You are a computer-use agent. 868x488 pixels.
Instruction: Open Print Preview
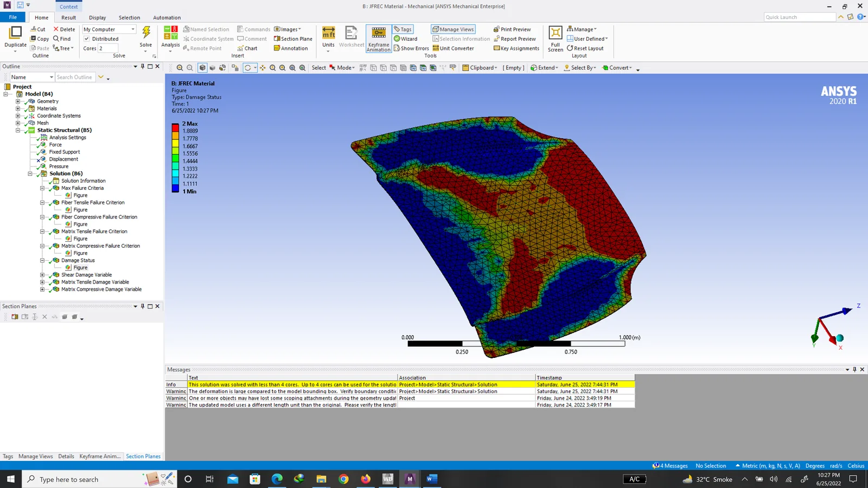[x=512, y=29]
